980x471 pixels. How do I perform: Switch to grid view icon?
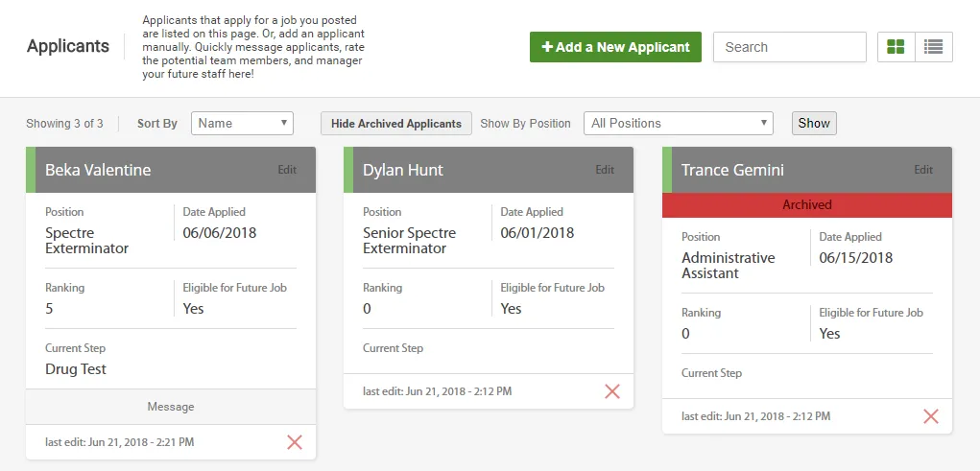tap(896, 47)
